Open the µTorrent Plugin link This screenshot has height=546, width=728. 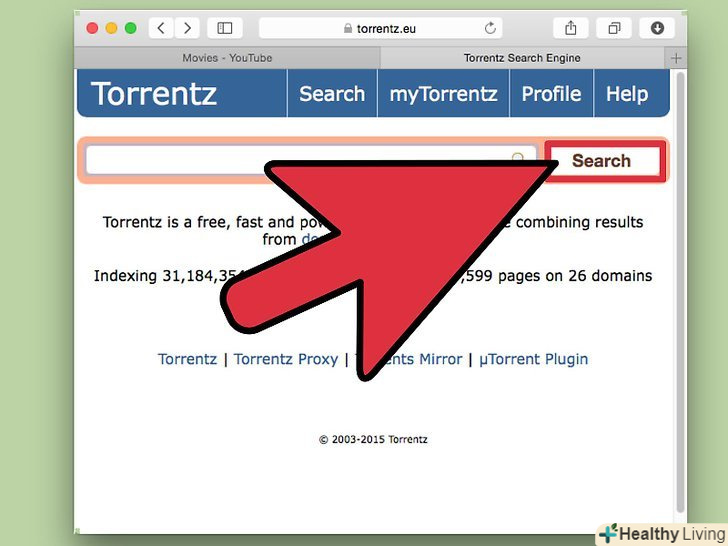[533, 359]
